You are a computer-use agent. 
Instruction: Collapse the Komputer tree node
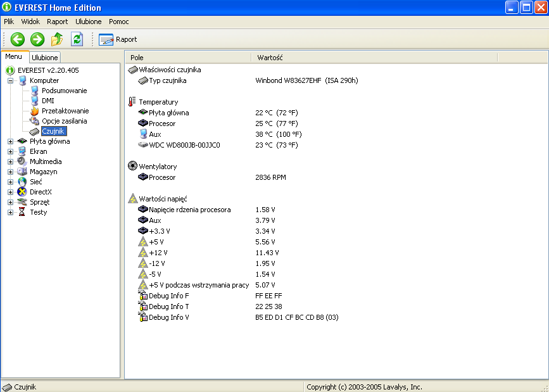click(11, 80)
